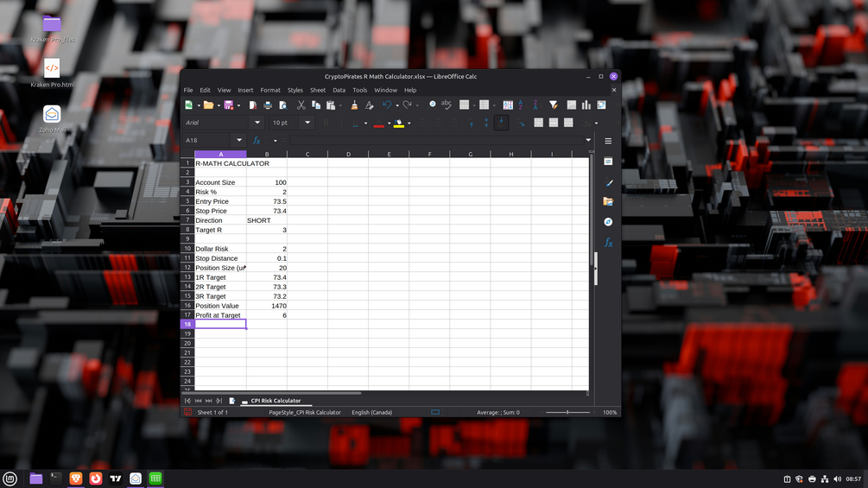This screenshot has width=868, height=488.
Task: Click the Copy icon
Action: pyautogui.click(x=316, y=105)
